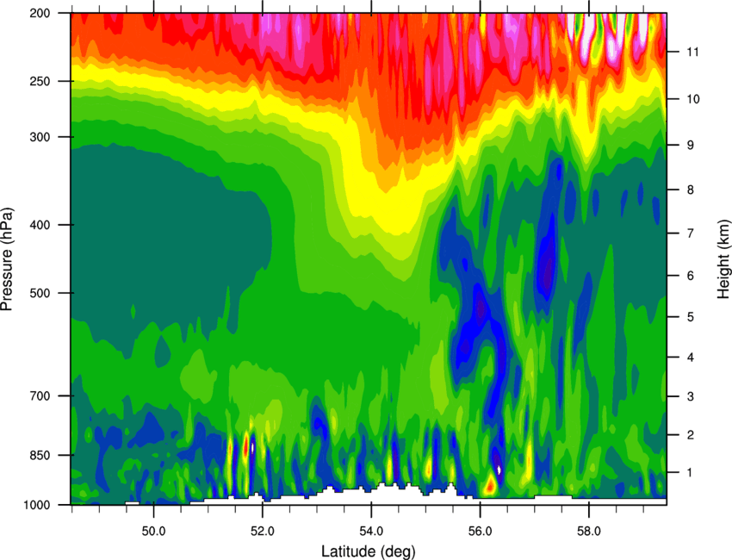Click the 50.0 latitude tick label

tap(154, 532)
